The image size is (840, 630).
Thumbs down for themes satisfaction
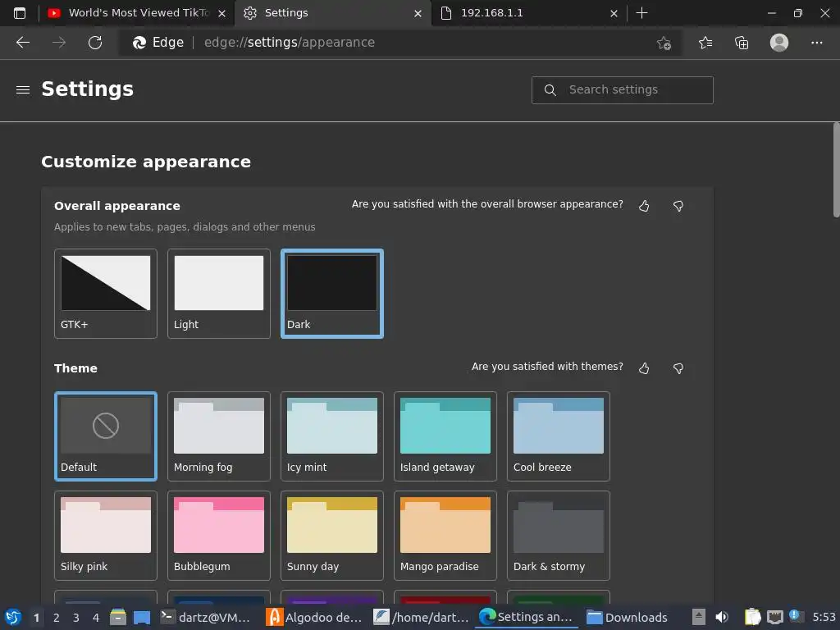pos(678,368)
